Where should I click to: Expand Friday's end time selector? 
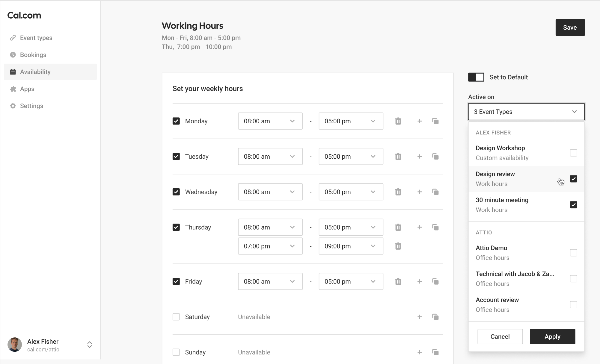pos(351,281)
